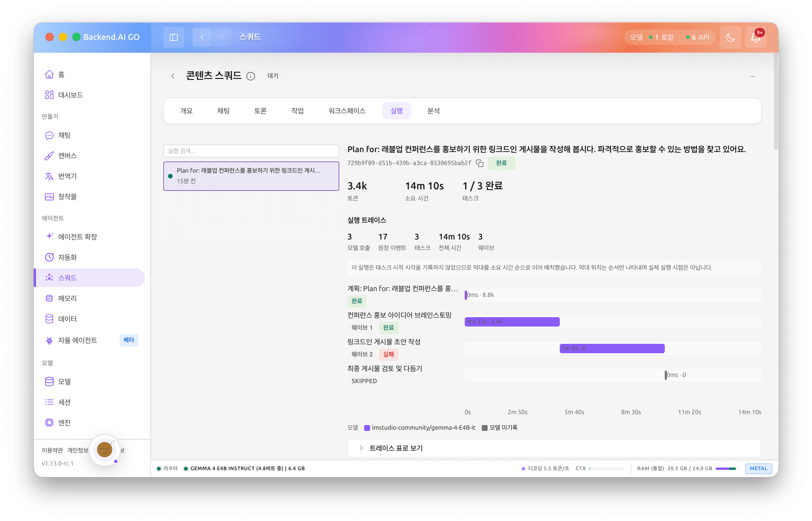Switch to the 토론 tab
Viewport: 812px width, 521px height.
point(261,111)
